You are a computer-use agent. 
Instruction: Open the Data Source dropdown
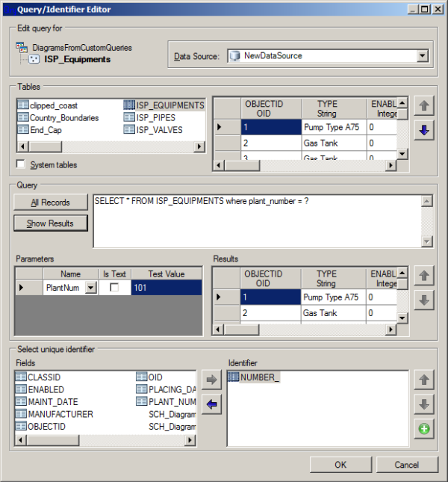(423, 56)
